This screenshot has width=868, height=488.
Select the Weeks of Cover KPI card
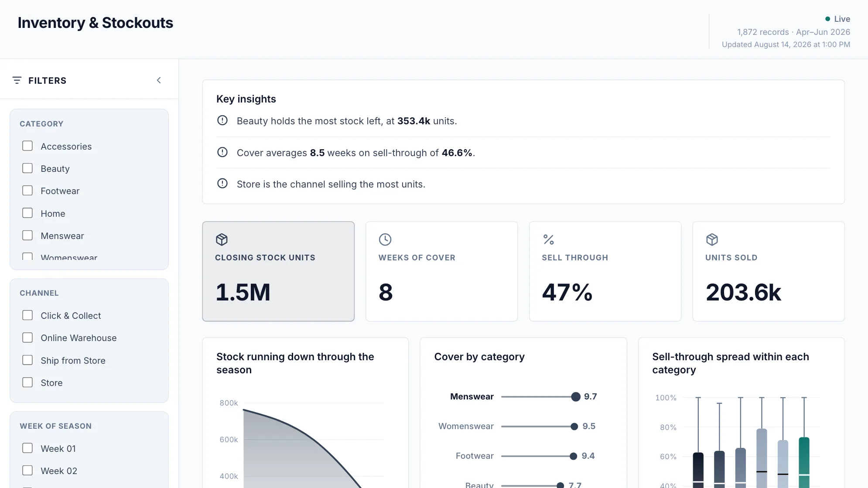click(442, 271)
